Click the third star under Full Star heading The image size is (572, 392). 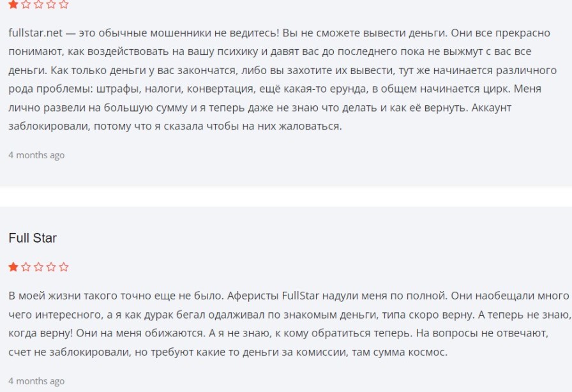tap(38, 267)
